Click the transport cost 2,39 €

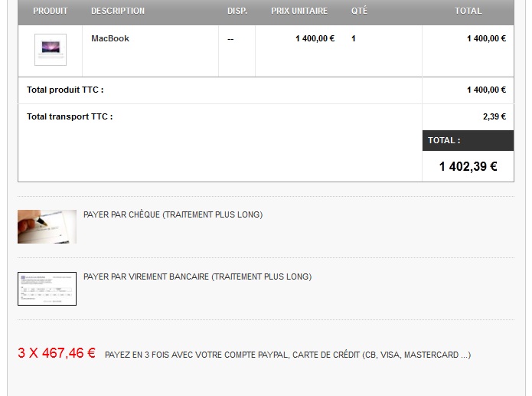494,117
